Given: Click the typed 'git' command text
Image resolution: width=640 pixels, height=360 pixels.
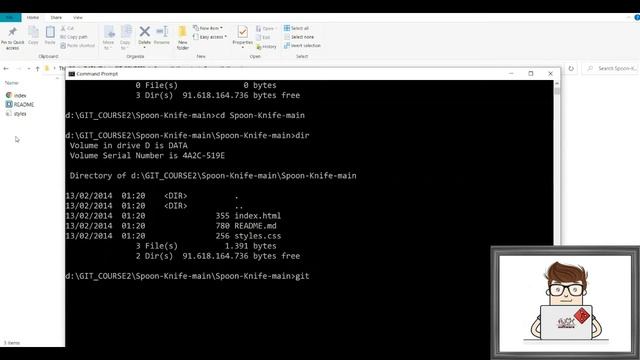Looking at the screenshot, I should tap(302, 276).
